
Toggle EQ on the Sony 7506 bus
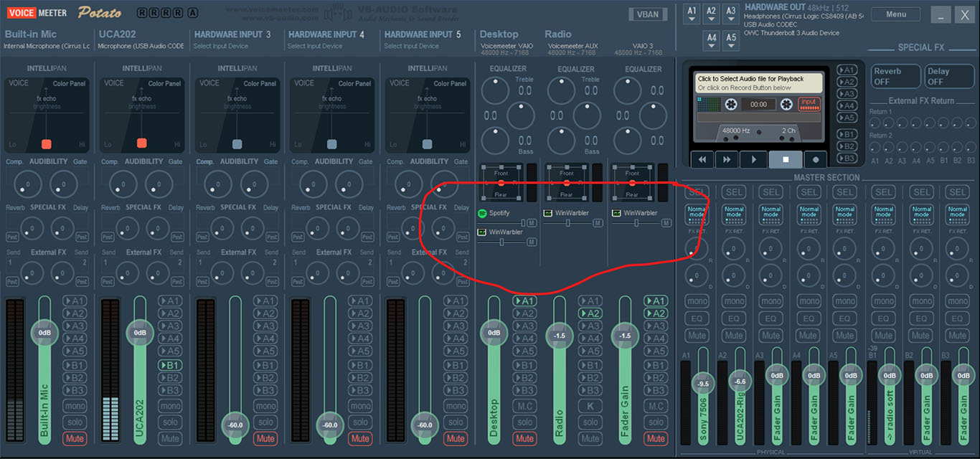[697, 318]
